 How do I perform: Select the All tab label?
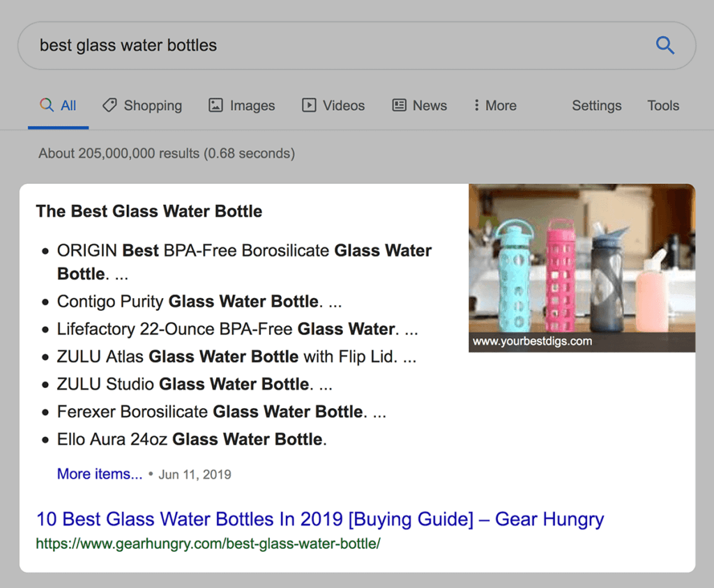coord(65,105)
